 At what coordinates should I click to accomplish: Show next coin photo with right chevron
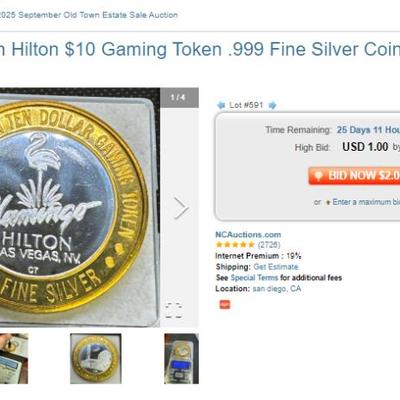tap(181, 208)
